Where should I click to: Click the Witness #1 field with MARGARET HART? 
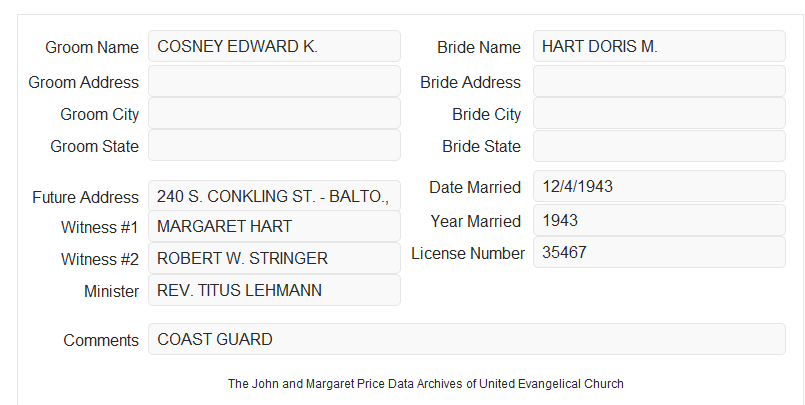[x=274, y=226]
